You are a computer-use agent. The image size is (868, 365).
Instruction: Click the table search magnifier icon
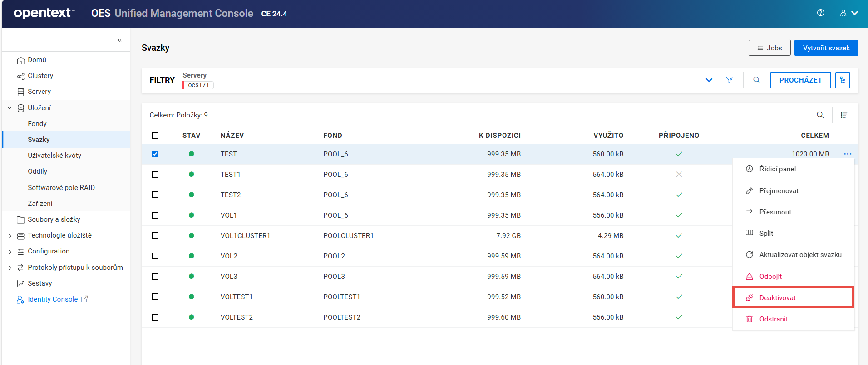pos(820,115)
